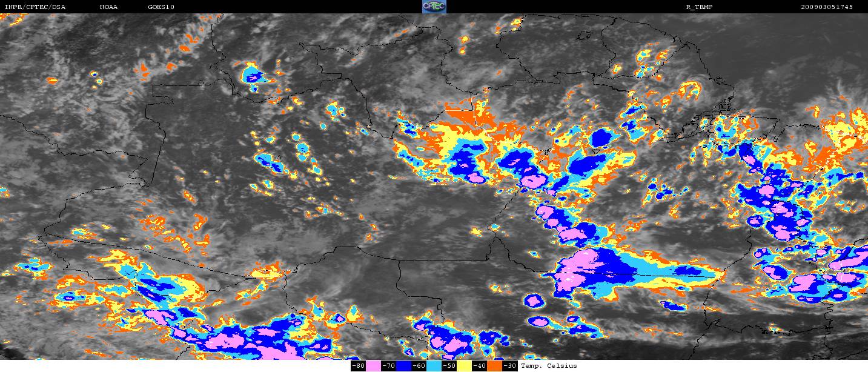868x372 pixels.
Task: Click the 'Temp. Celsius' legend caption
Action: pos(549,365)
